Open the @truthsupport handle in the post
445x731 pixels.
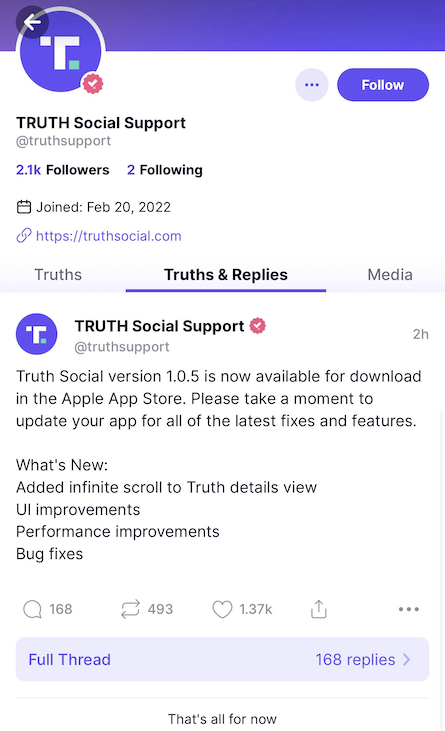(122, 347)
